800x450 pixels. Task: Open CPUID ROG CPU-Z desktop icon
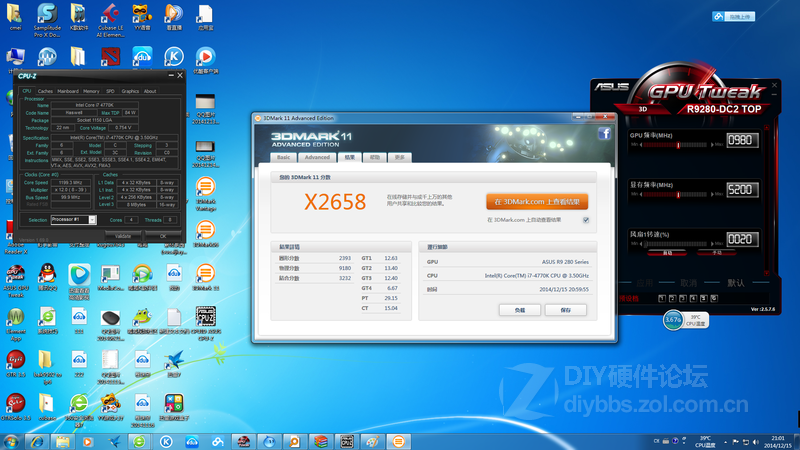205,323
